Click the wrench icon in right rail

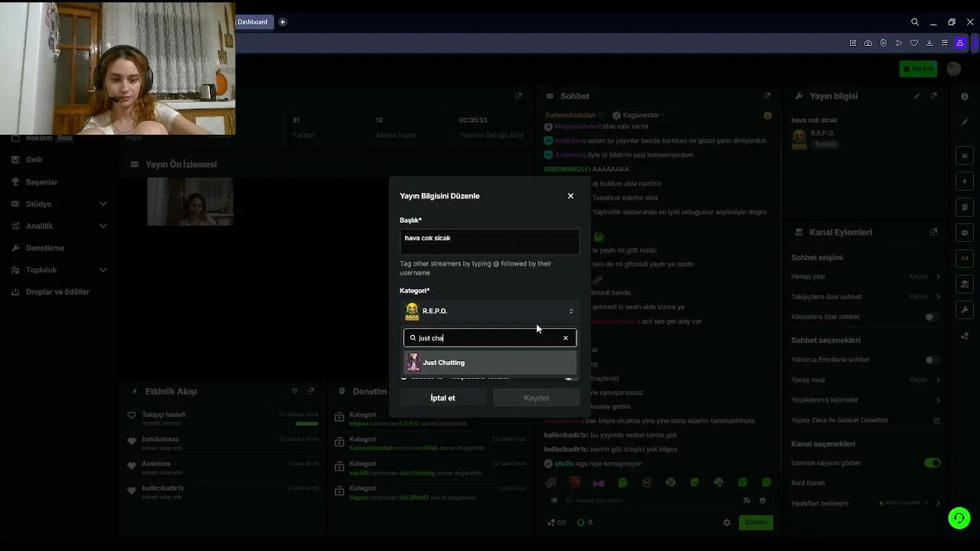[x=965, y=310]
